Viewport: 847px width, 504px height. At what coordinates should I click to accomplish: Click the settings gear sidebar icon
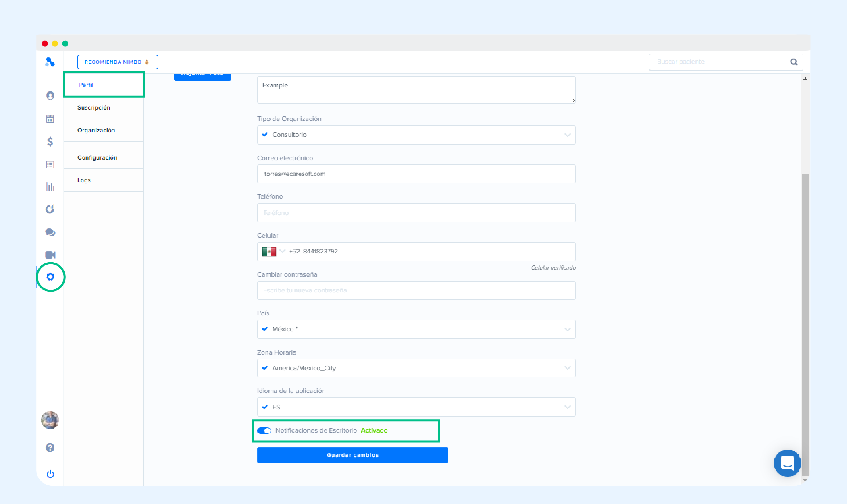[x=50, y=277]
